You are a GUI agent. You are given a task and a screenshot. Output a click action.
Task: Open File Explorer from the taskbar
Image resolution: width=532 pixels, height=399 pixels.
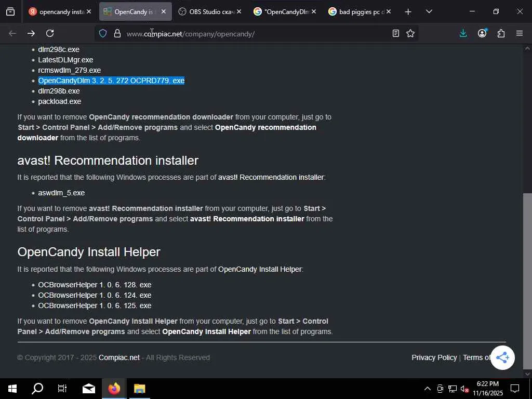click(x=139, y=389)
